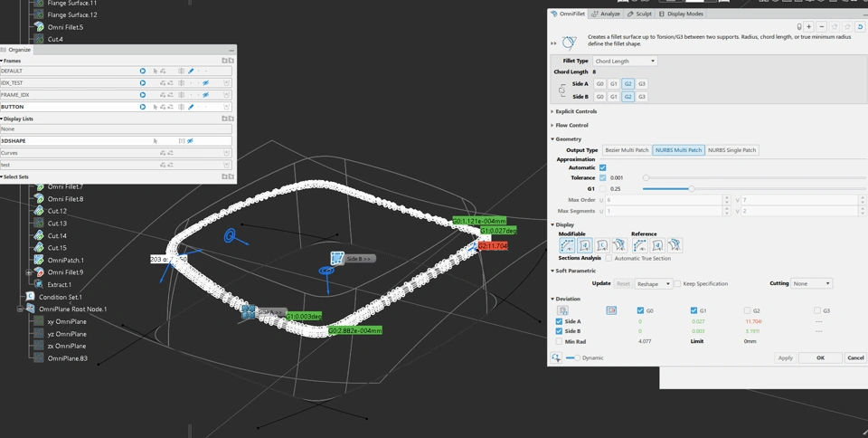Toggle second Reference display icon

click(657, 245)
